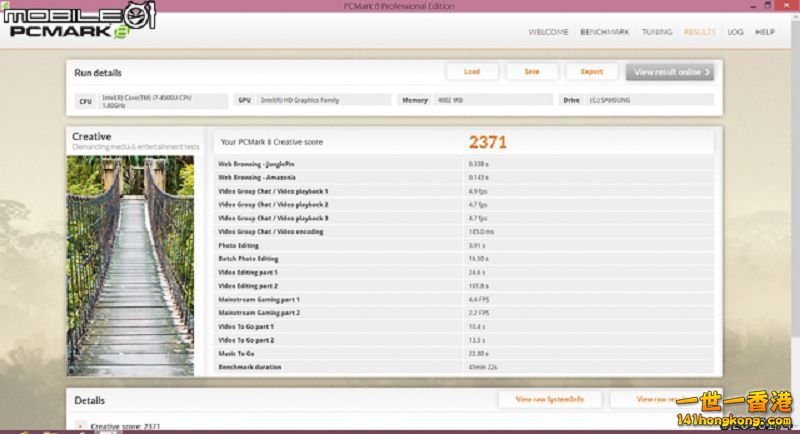Open View result online

[x=670, y=72]
